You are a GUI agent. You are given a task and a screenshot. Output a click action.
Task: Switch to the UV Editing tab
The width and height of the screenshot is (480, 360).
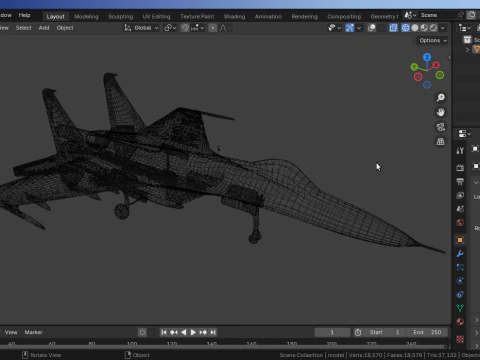(x=156, y=16)
